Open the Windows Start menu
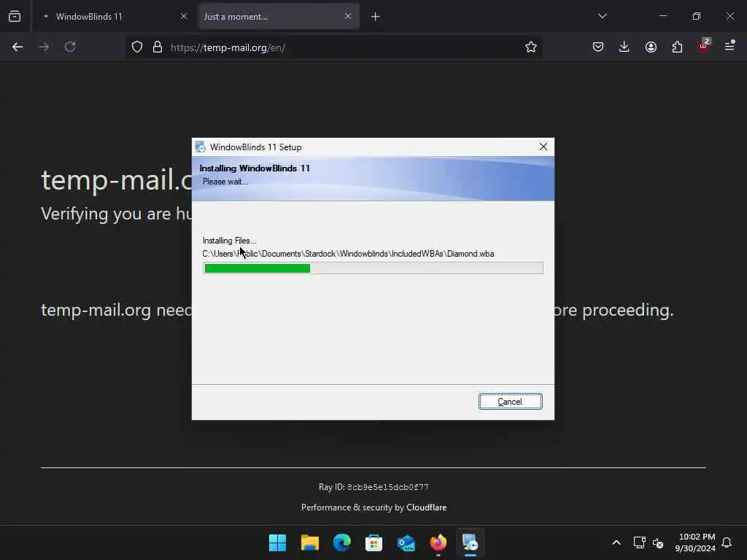The image size is (747, 560). tap(277, 542)
